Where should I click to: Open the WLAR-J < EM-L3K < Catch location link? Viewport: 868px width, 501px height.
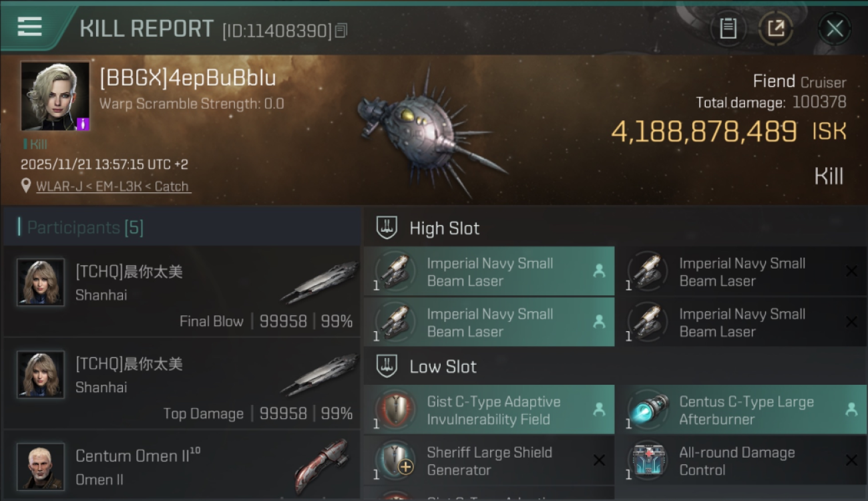click(x=113, y=186)
